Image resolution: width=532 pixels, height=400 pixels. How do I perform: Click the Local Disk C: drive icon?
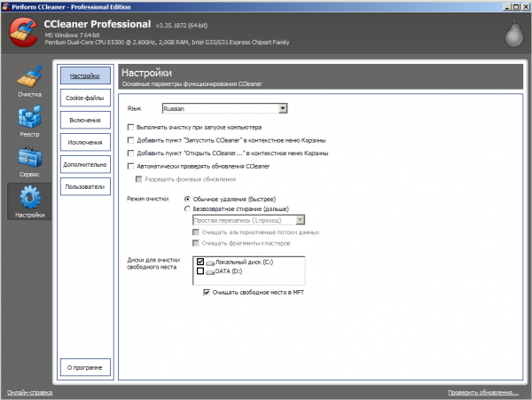pos(210,263)
